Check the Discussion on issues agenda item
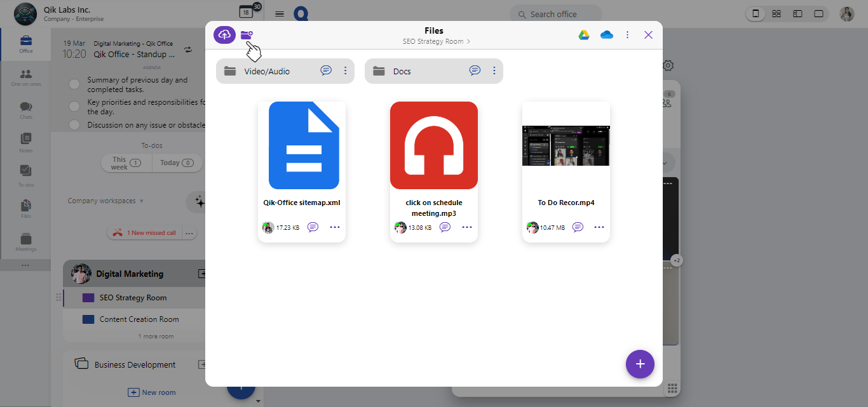The height and width of the screenshot is (407, 868). pos(74,124)
